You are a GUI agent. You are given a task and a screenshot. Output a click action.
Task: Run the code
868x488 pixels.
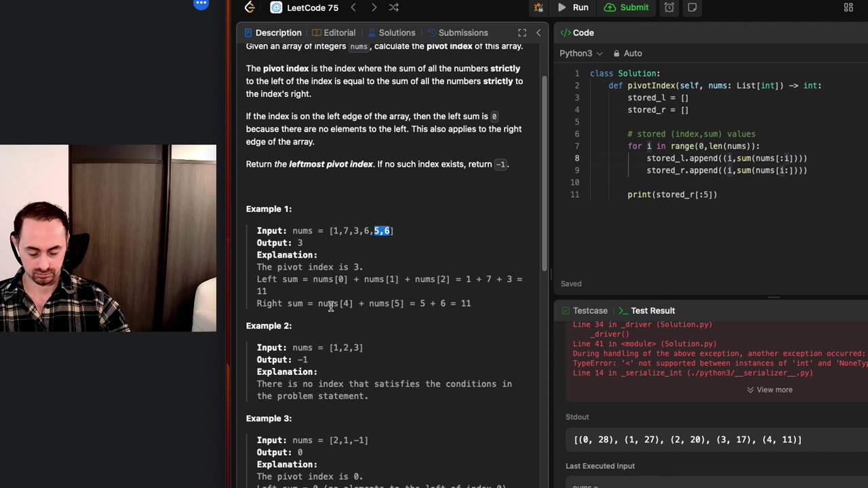coord(573,7)
